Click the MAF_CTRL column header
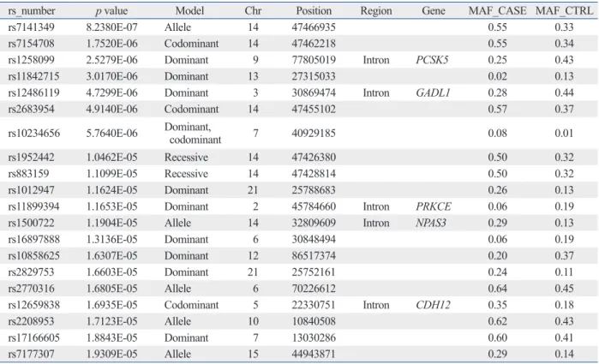599x364 pixels. click(564, 10)
